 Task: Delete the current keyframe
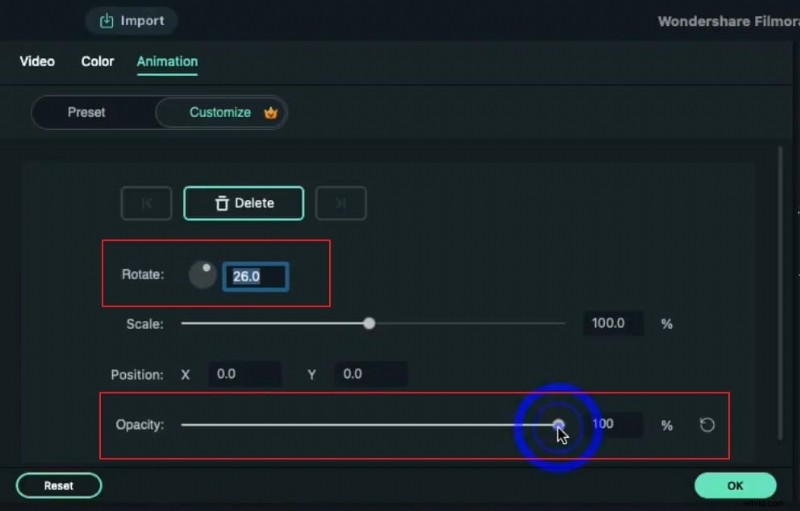[244, 203]
